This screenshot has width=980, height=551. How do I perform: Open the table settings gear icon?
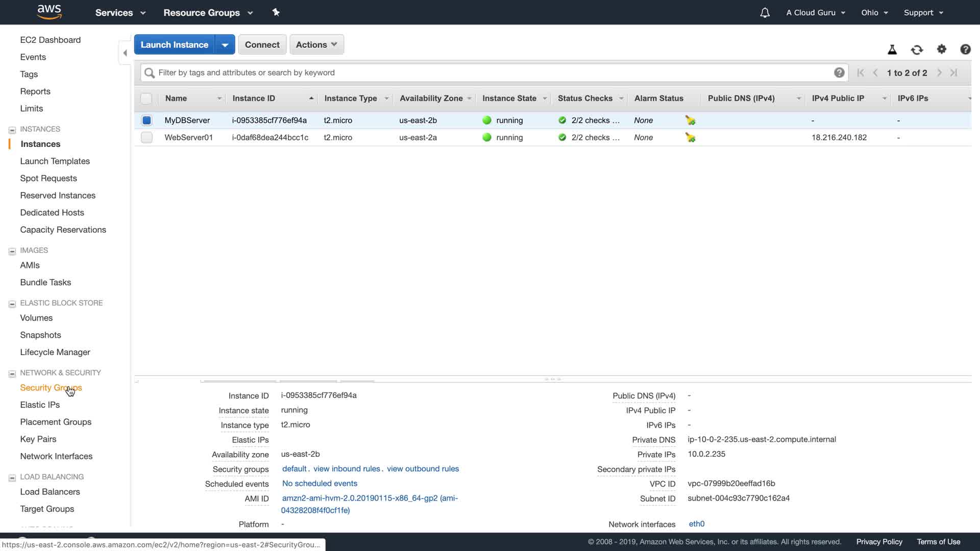[x=942, y=49]
